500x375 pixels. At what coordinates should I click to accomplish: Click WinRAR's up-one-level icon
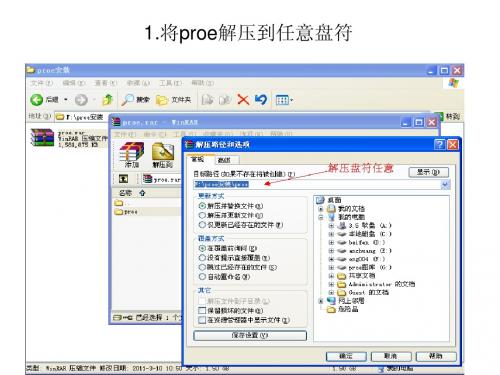tap(123, 179)
